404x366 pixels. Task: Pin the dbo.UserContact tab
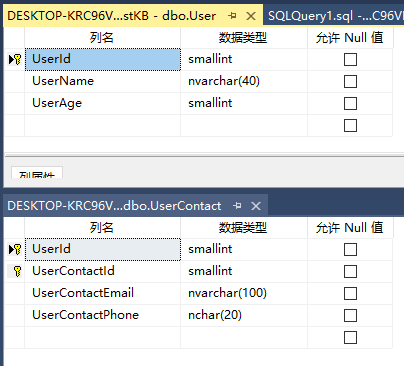click(237, 206)
